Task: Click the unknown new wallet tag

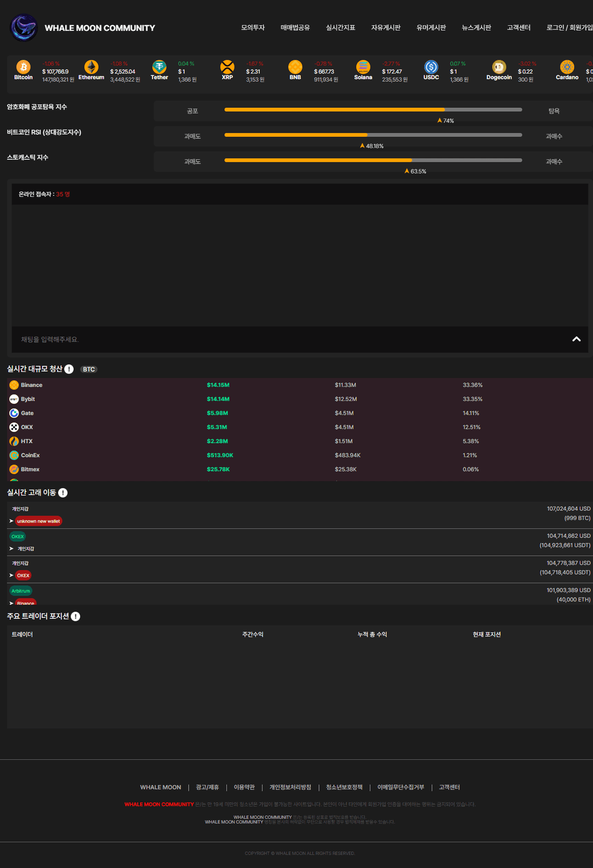Action: (x=38, y=521)
